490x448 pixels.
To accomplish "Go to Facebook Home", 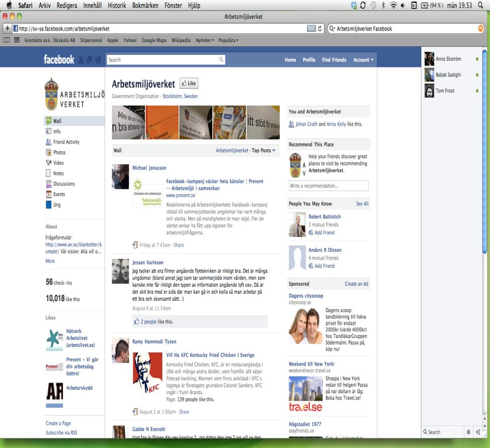I will click(290, 60).
